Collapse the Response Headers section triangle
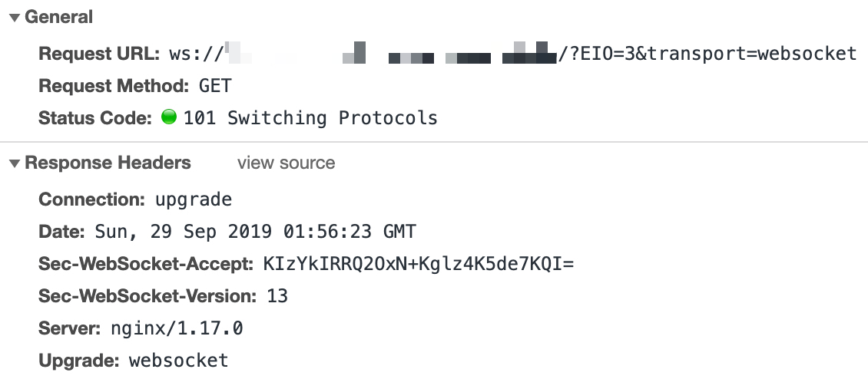868x379 pixels. click(x=15, y=163)
